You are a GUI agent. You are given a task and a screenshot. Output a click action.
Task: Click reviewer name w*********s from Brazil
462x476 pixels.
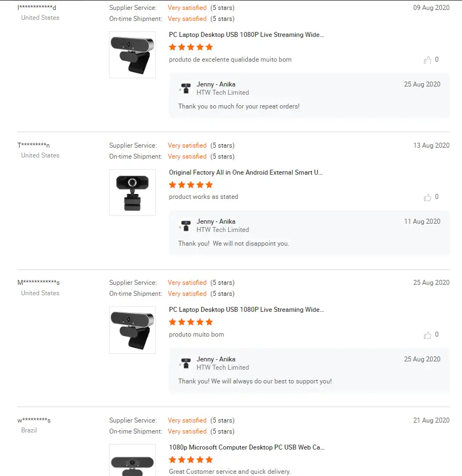coord(34,420)
